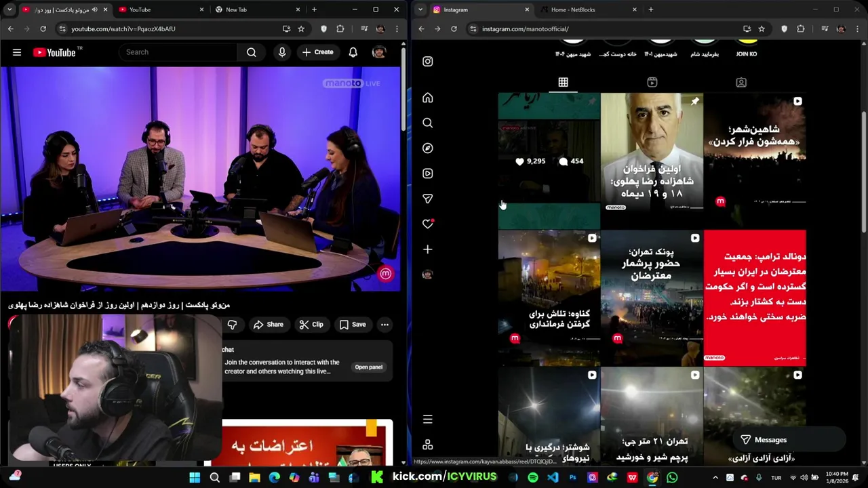Open Visual Studio Code from taskbar
Image resolution: width=868 pixels, height=488 pixels.
point(553,477)
